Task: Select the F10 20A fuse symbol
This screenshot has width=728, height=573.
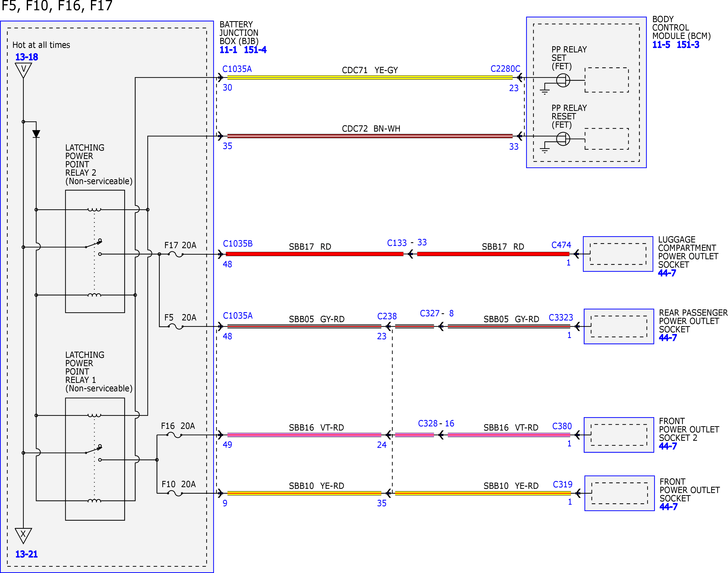Action: point(175,493)
